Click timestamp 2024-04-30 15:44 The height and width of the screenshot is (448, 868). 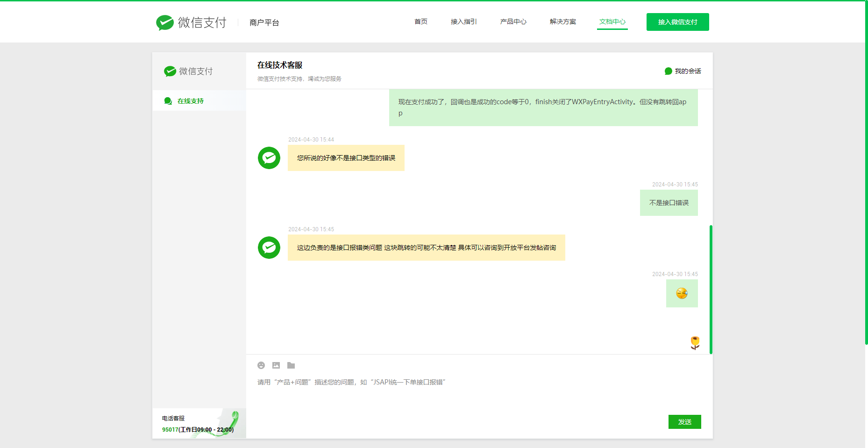pos(311,140)
